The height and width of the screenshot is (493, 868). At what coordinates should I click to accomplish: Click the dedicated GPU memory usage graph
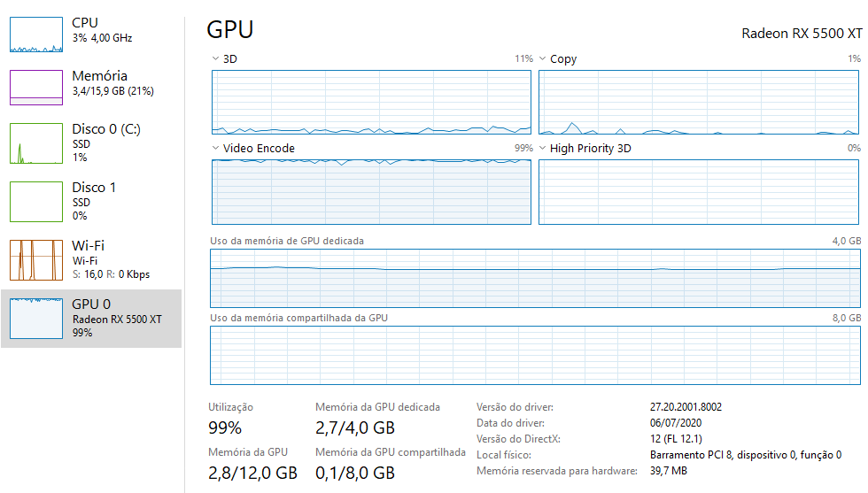(x=535, y=278)
